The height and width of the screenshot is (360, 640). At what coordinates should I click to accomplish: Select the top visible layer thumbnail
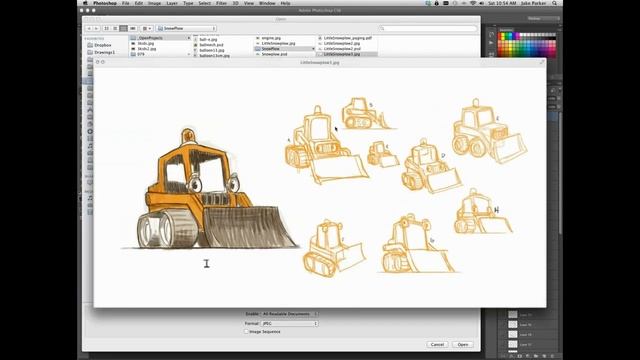click(513, 315)
